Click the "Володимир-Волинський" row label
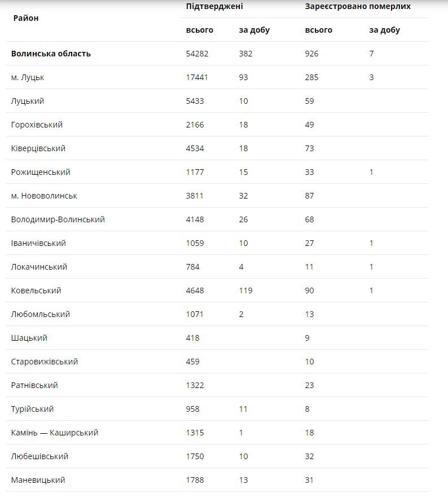The image size is (448, 502). [x=58, y=219]
